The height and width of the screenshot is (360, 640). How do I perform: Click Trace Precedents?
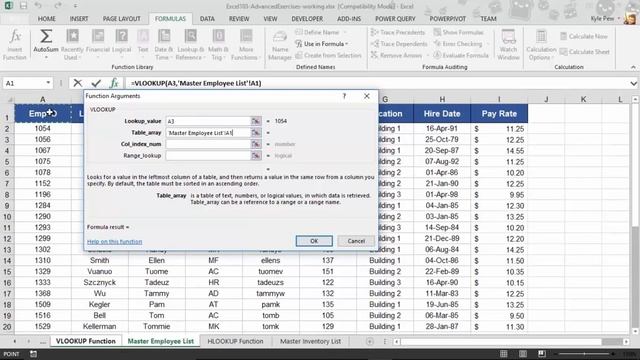point(398,32)
